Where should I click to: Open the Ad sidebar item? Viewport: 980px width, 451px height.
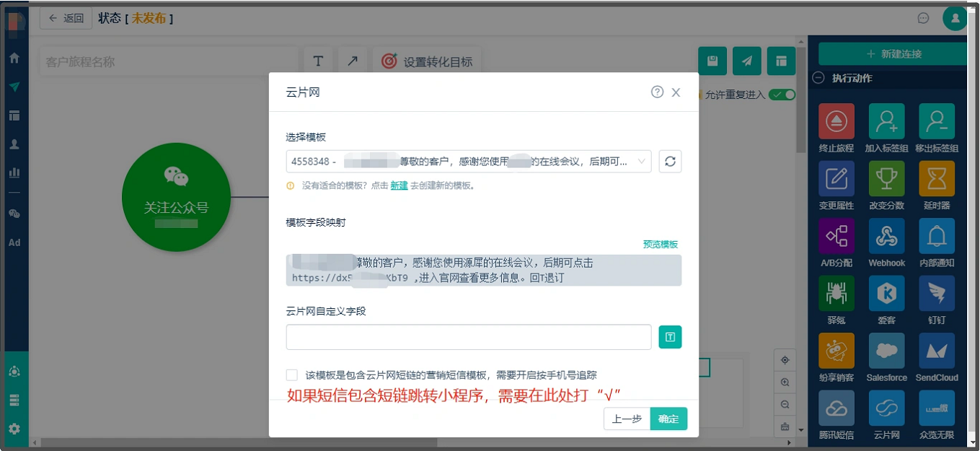pos(14,242)
